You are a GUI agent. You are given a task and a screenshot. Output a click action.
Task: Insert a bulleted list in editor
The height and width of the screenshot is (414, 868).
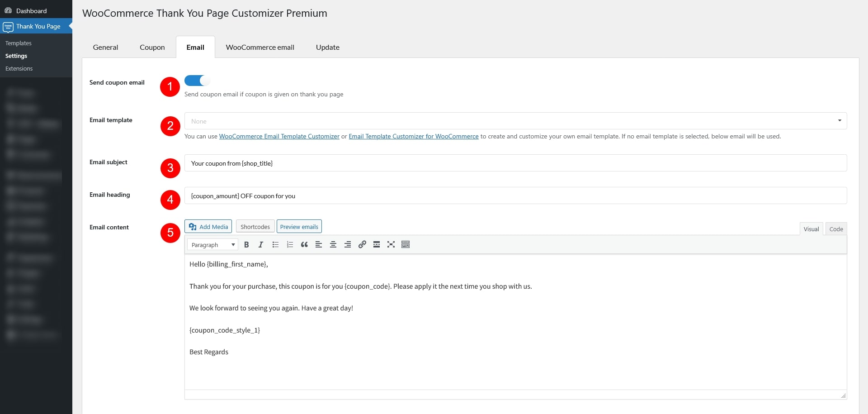tap(275, 245)
